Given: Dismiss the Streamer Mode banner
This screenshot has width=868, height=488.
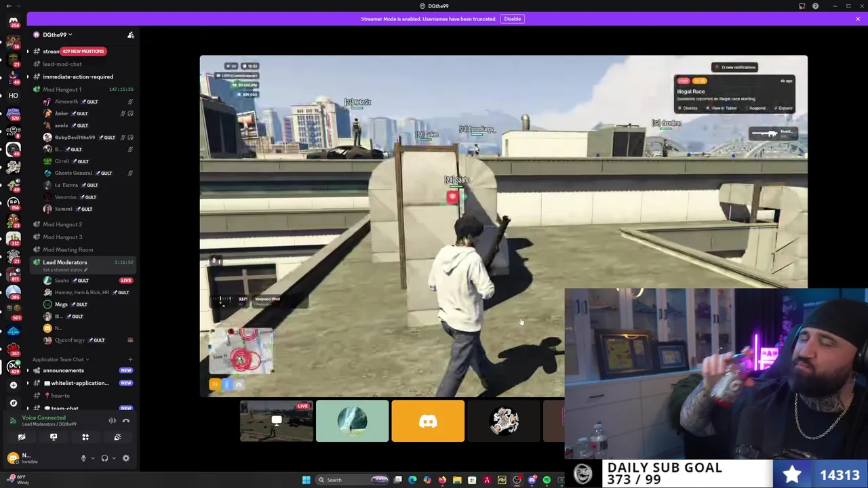Looking at the screenshot, I should coord(858,19).
